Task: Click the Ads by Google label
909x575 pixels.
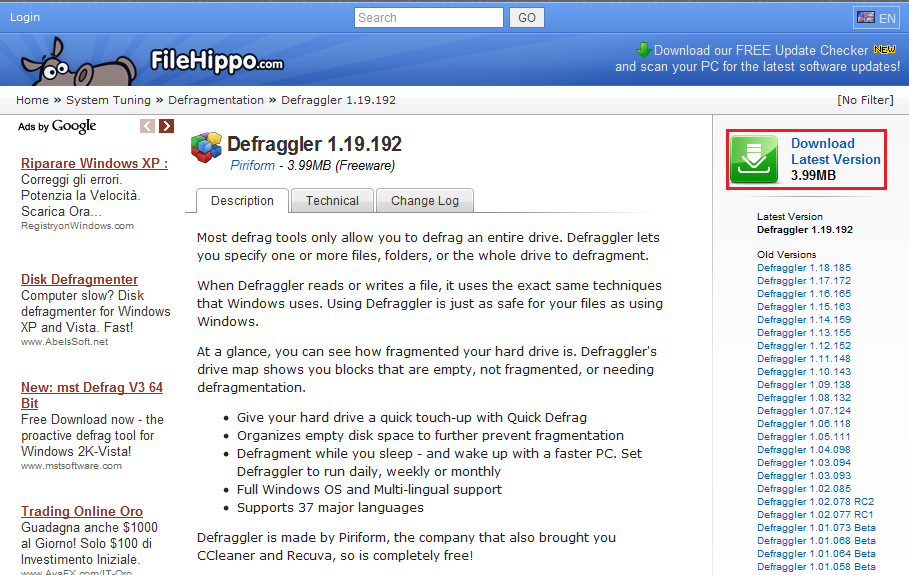Action: point(57,126)
